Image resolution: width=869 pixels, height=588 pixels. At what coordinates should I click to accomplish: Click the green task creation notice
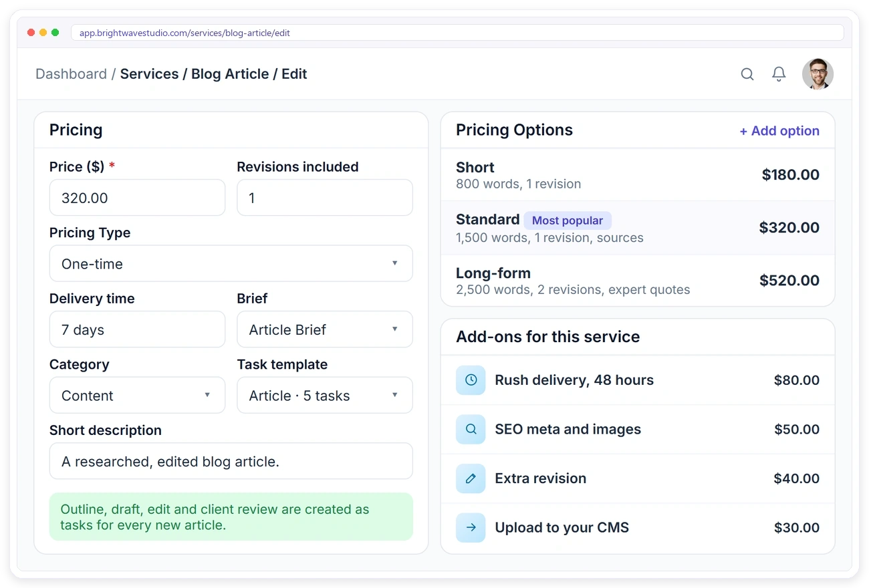point(231,517)
